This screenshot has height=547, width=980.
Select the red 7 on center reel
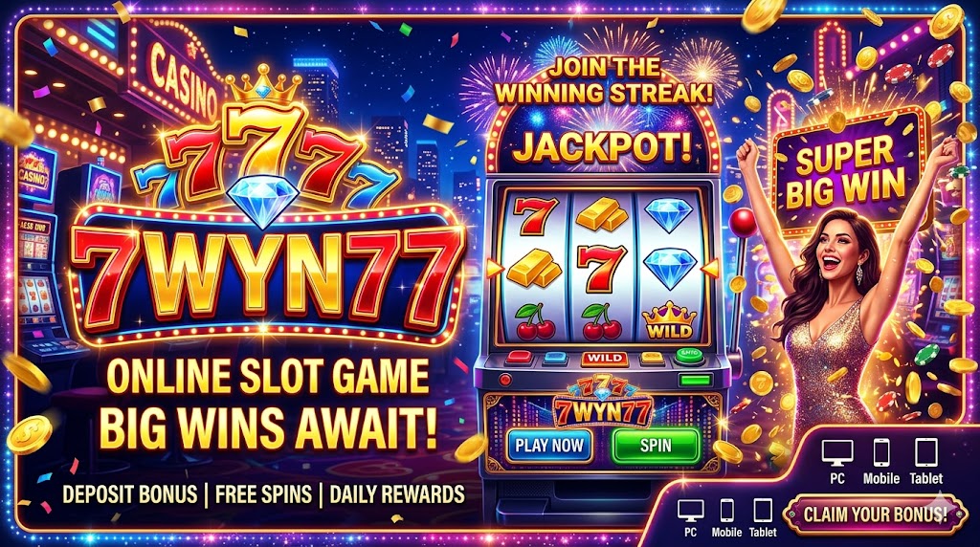pos(602,268)
